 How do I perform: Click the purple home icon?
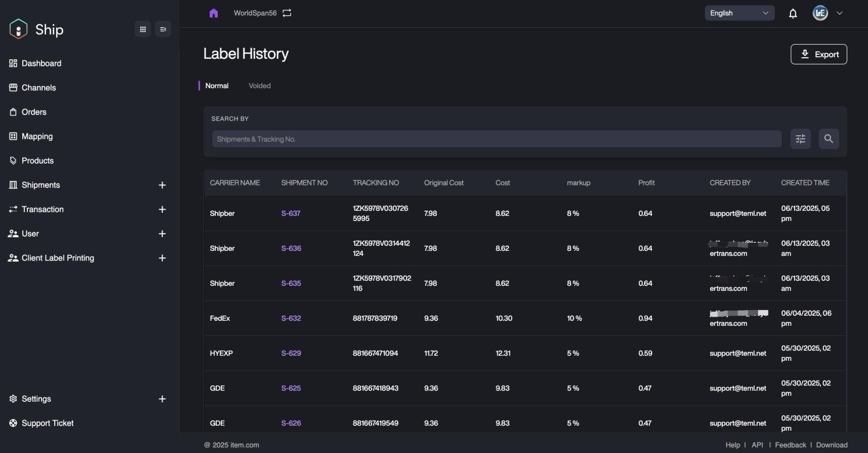pyautogui.click(x=213, y=13)
